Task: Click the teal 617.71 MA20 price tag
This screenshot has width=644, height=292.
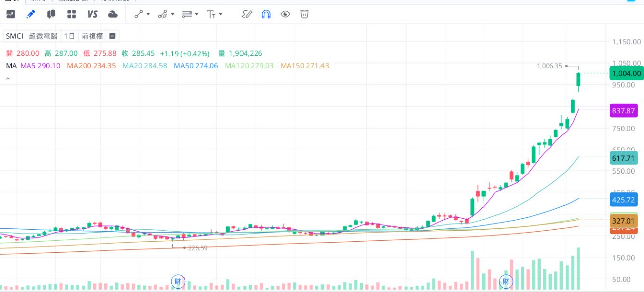Action: (624, 158)
